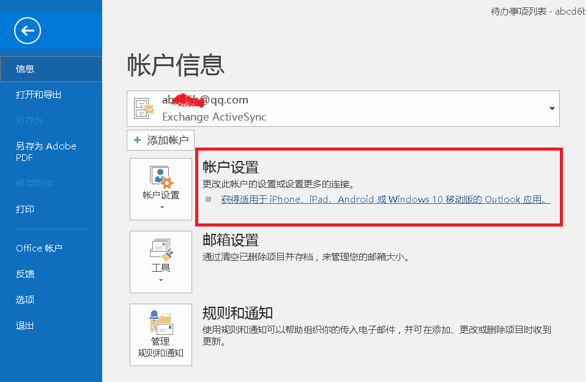Select 反馈 in the sidebar
The width and height of the screenshot is (588, 382).
(25, 274)
